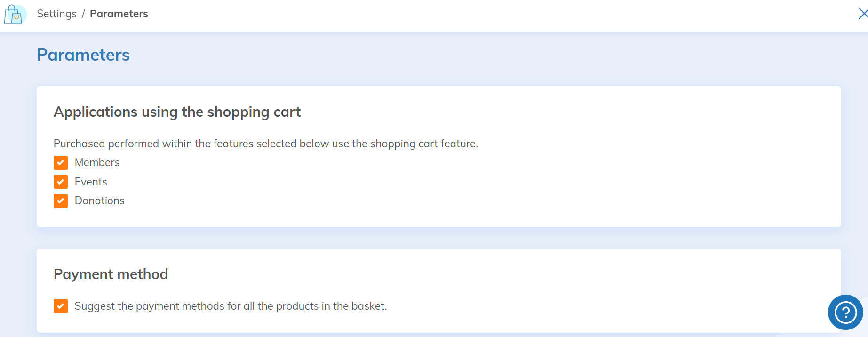This screenshot has width=868, height=337.
Task: Open the help question mark button
Action: pos(845,312)
